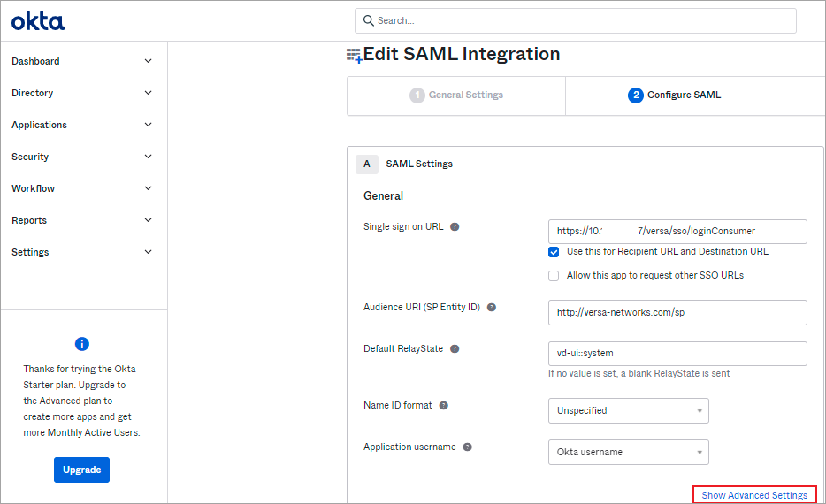
Task: Click the section A badge
Action: point(367,164)
